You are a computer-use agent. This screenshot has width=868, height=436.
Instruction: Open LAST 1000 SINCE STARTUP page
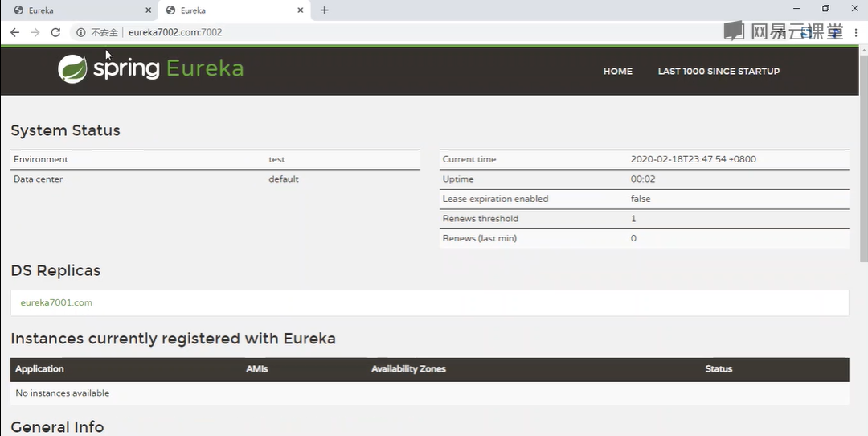(x=719, y=72)
